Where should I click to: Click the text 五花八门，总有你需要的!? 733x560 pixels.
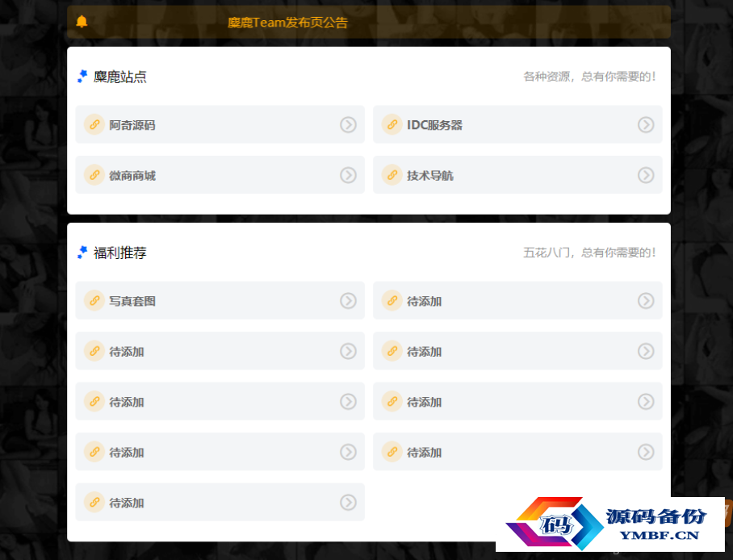tap(590, 253)
